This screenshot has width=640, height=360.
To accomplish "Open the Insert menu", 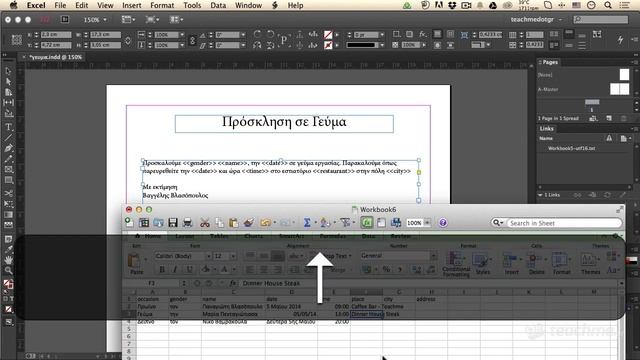I will point(131,5).
